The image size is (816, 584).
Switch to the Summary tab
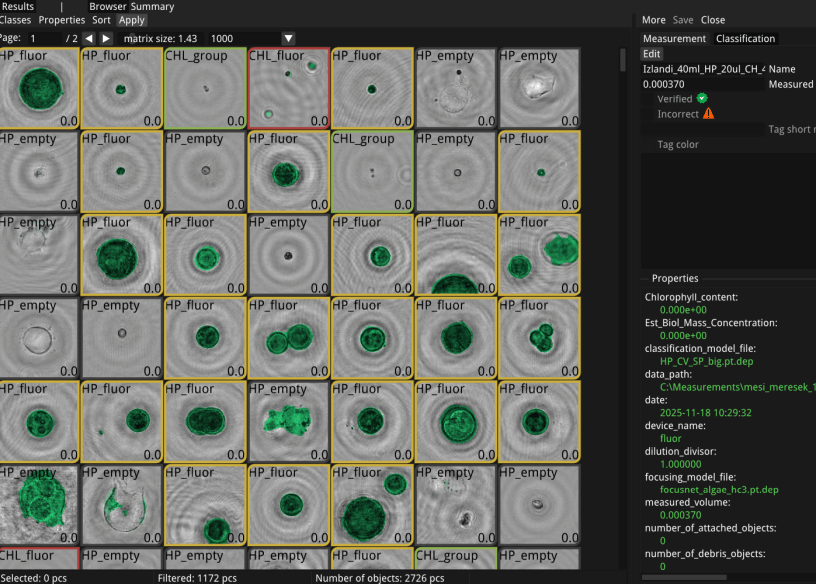point(152,6)
